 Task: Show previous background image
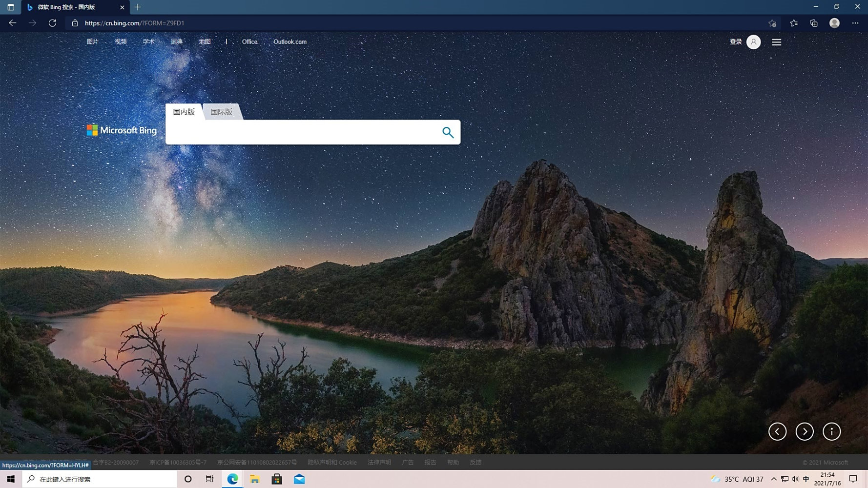[777, 431]
